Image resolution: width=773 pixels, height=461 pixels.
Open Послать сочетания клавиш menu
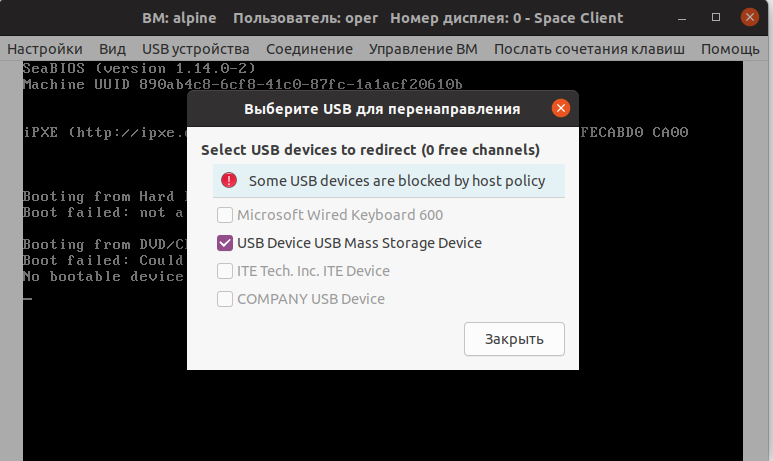(576, 49)
